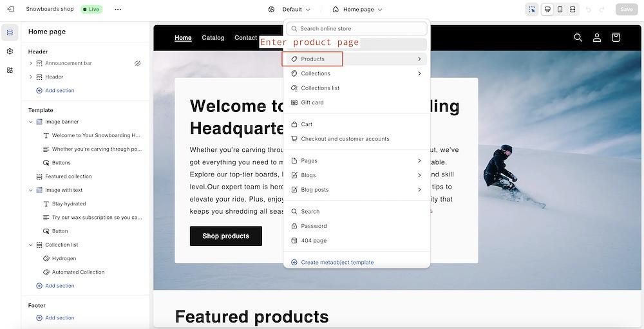Click the storefront search magnifier icon
Viewport: 644px width, 329px height.
point(578,37)
